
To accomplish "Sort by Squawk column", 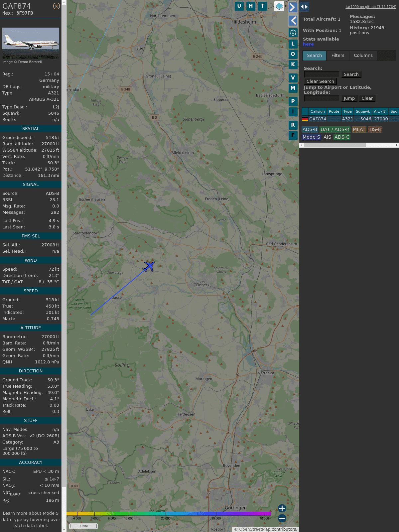I will click(x=363, y=111).
